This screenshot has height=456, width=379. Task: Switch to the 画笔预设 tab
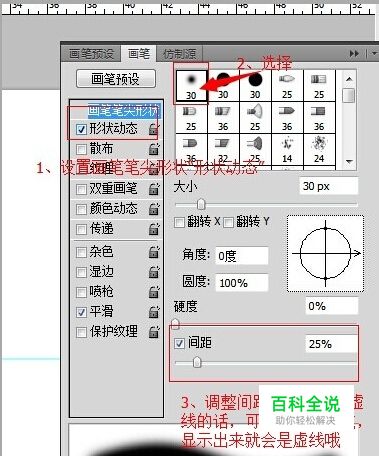point(91,54)
